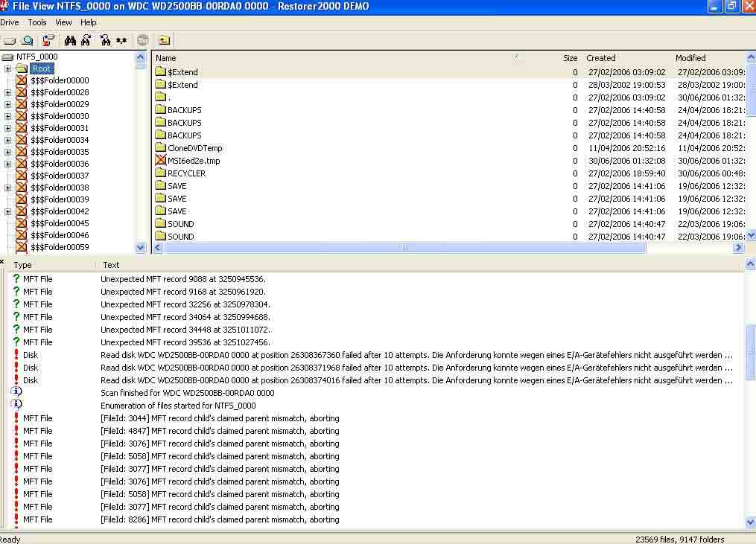Click the 'Scan finished for WDC WD2500BB-00RDA0' log text

pyautogui.click(x=187, y=393)
